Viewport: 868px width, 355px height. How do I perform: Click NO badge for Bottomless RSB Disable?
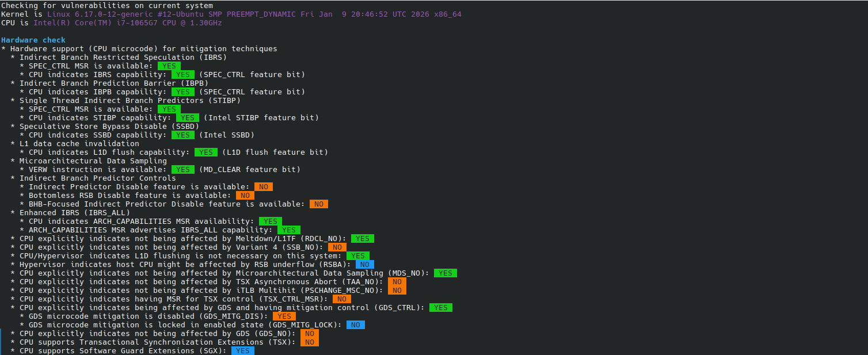[245, 196]
